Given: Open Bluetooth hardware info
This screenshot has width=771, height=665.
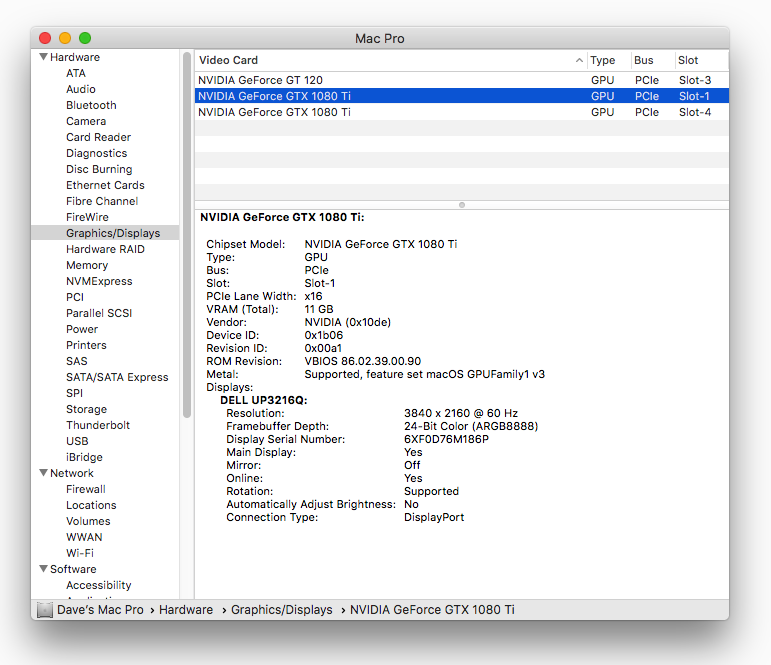Looking at the screenshot, I should (91, 105).
